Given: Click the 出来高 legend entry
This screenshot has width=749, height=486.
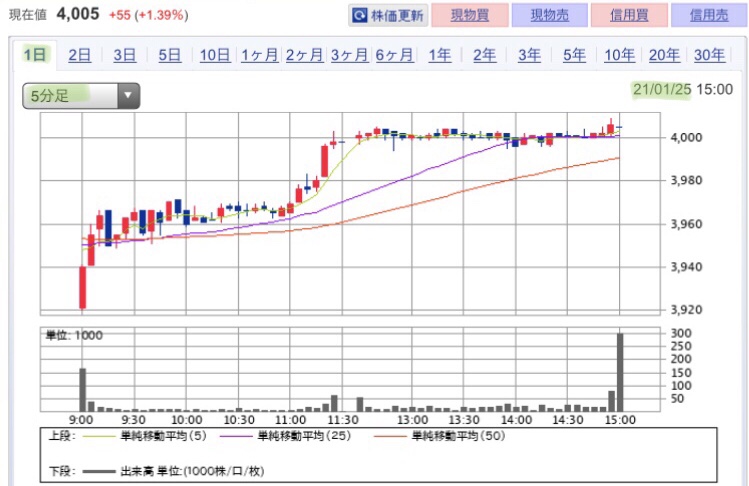Looking at the screenshot, I should tap(173, 471).
